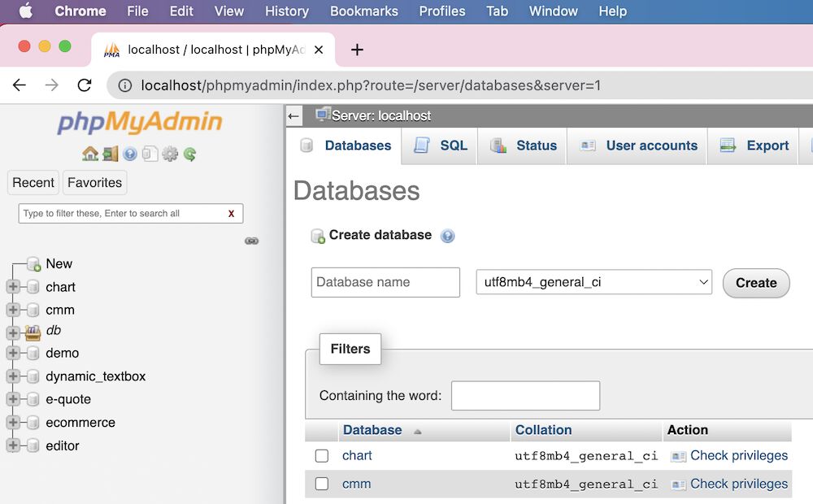Open the Create database help icon
The width and height of the screenshot is (813, 504).
coord(447,236)
